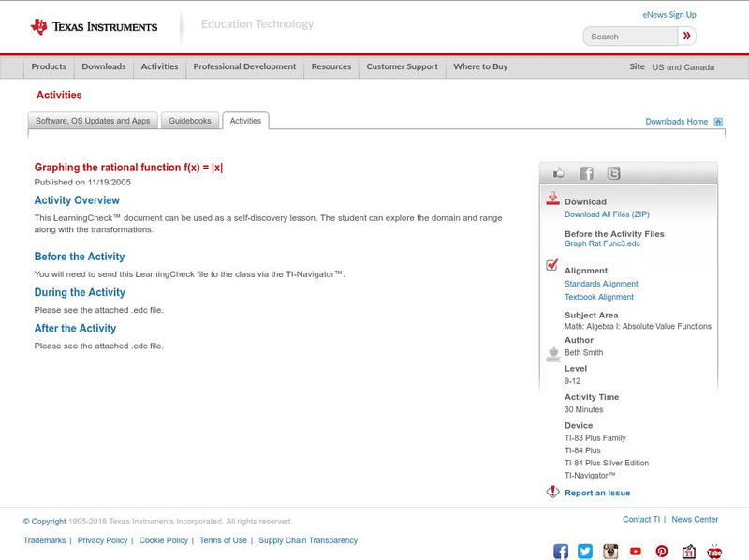This screenshot has height=560, width=749.
Task: Open the Privacy Policy footer link
Action: coord(102,540)
